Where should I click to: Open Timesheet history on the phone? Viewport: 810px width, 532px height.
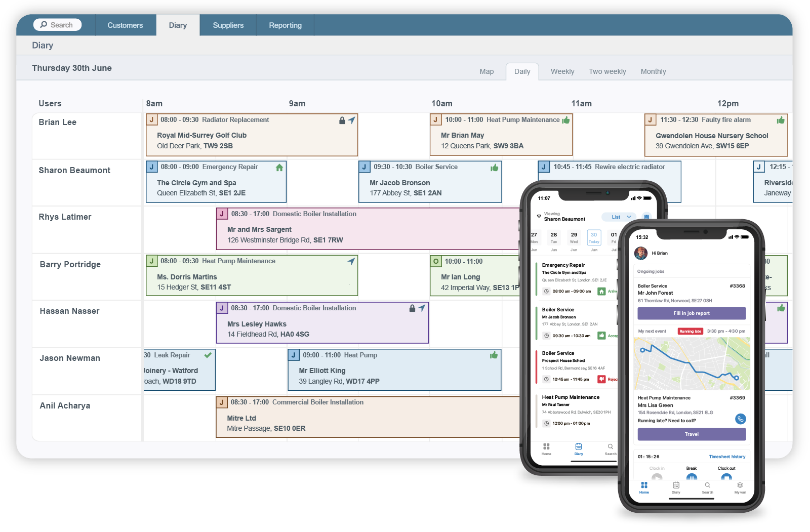(x=727, y=457)
